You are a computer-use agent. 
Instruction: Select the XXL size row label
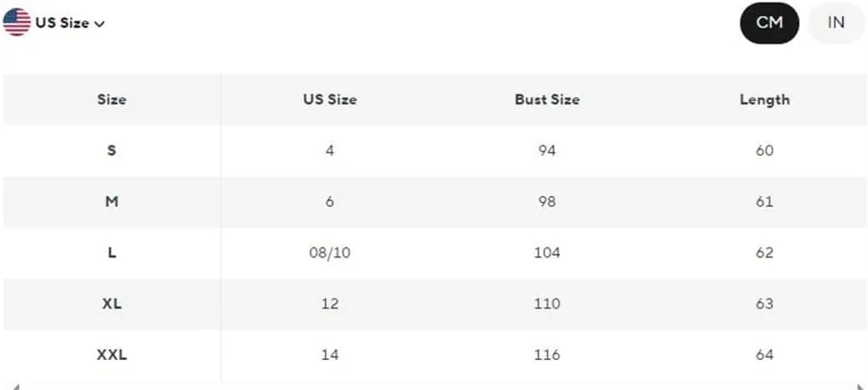pyautogui.click(x=112, y=355)
